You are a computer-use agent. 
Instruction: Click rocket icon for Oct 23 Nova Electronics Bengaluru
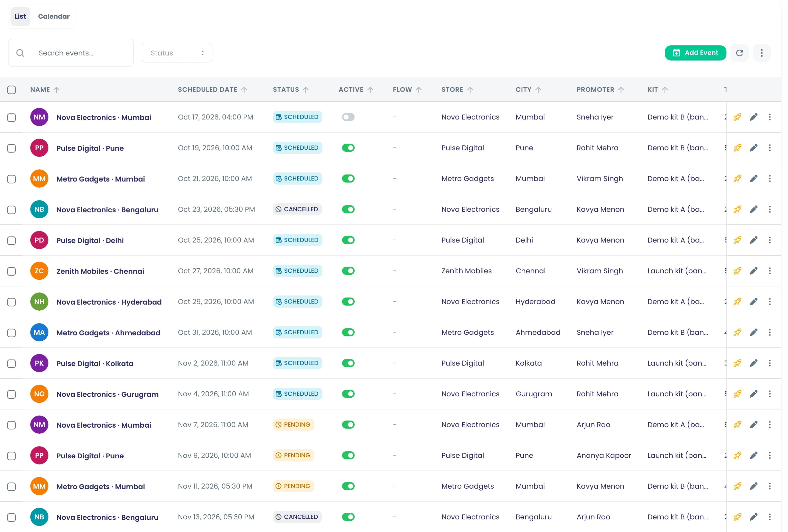[x=737, y=210]
